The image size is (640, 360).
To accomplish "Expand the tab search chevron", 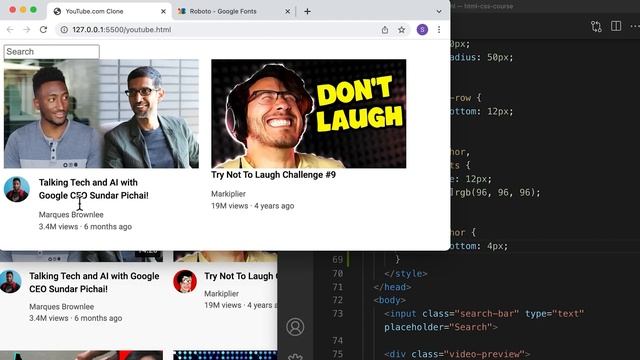I will [x=439, y=11].
